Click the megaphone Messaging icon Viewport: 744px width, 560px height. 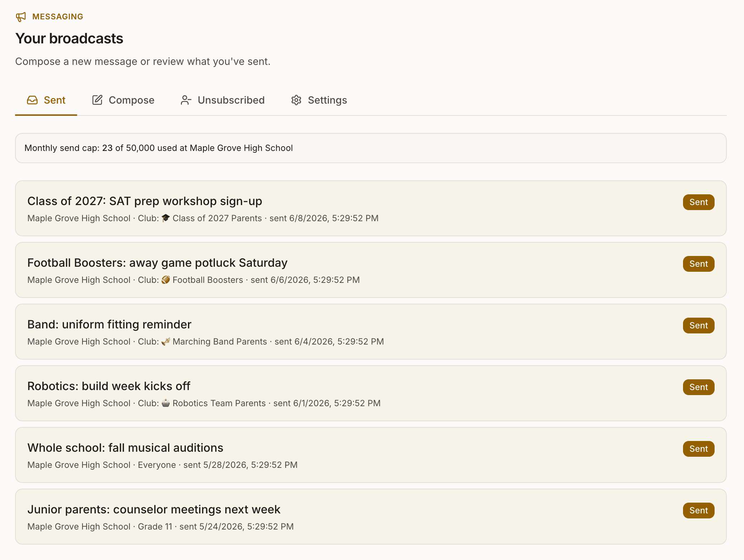click(21, 17)
